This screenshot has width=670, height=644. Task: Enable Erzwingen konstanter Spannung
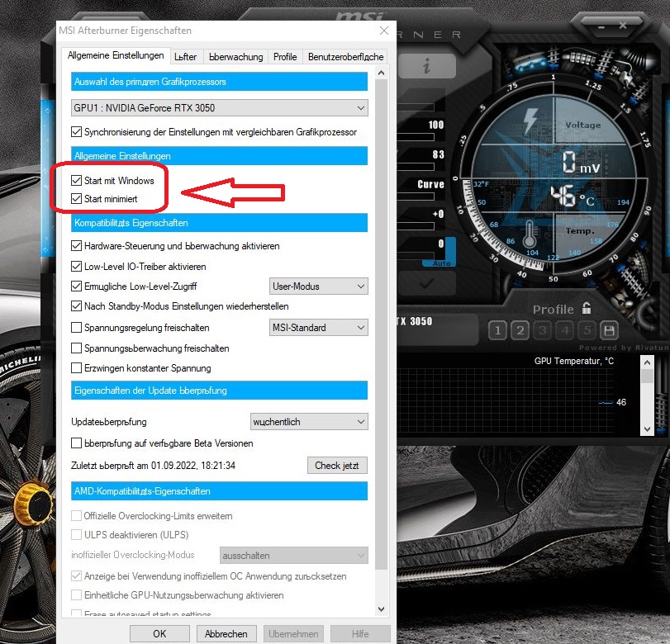(77, 368)
